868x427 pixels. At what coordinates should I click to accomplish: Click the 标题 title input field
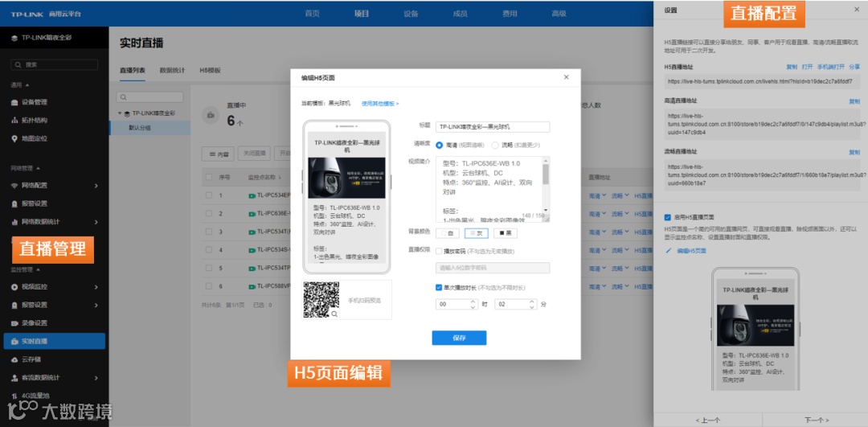pyautogui.click(x=493, y=127)
